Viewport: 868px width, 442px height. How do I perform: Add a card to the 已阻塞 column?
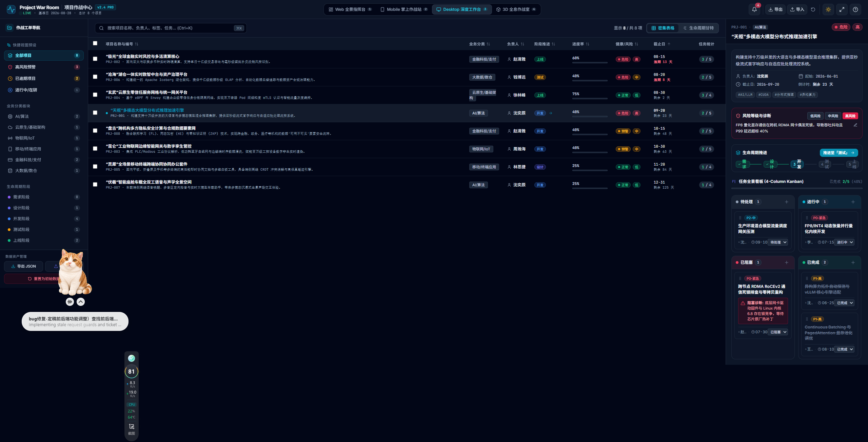click(x=787, y=262)
